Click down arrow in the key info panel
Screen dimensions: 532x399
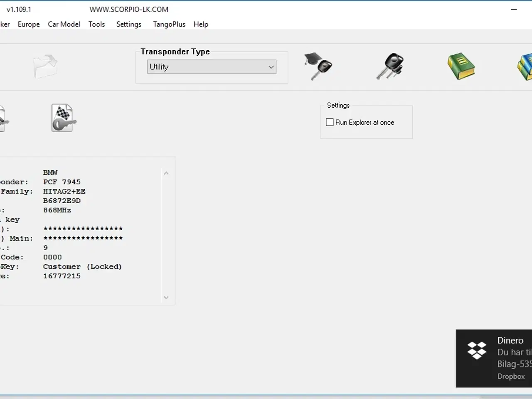coord(166,298)
